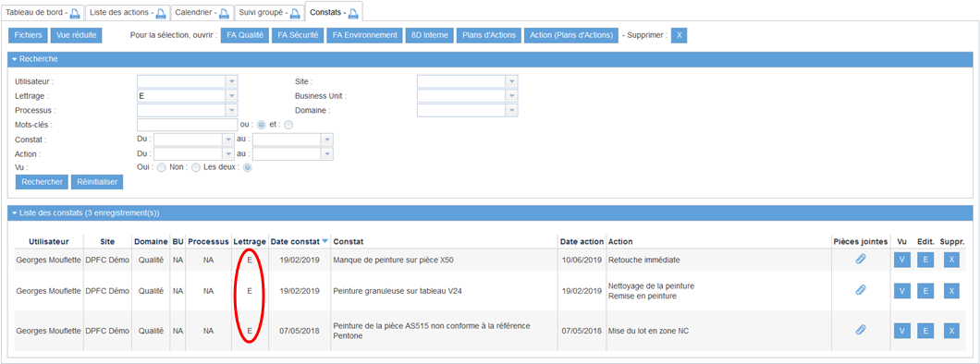Click Action (Plans d'Actions) button
980x364 pixels.
pyautogui.click(x=570, y=36)
